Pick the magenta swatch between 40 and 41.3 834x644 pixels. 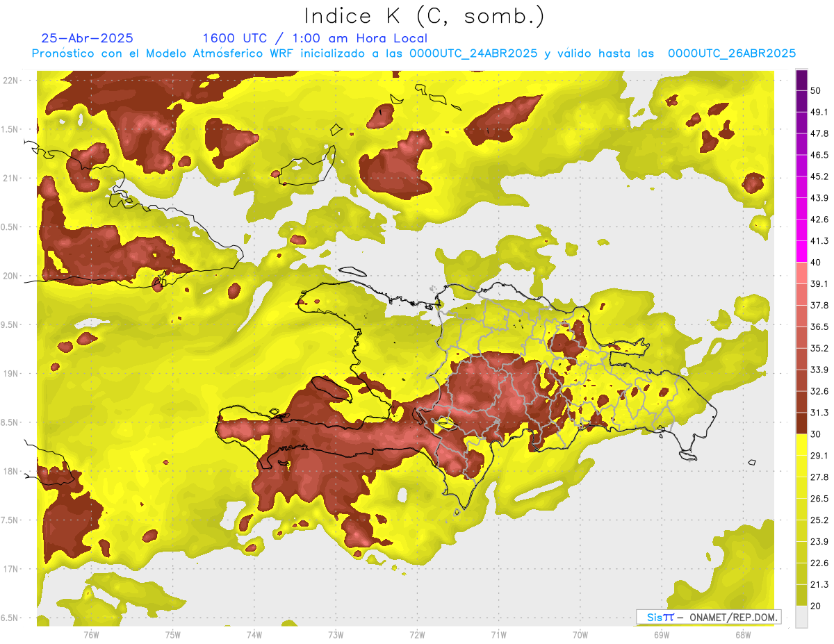(x=801, y=251)
